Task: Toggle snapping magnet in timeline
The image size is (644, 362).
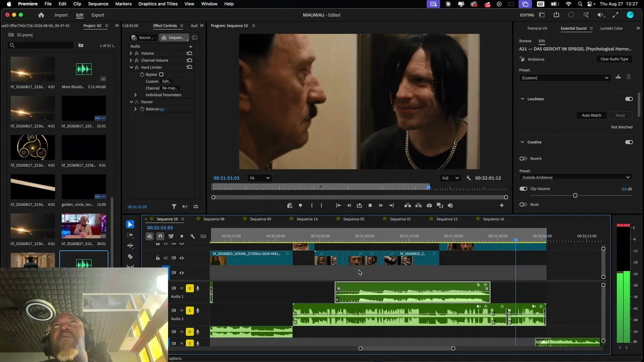Action: 160,236
